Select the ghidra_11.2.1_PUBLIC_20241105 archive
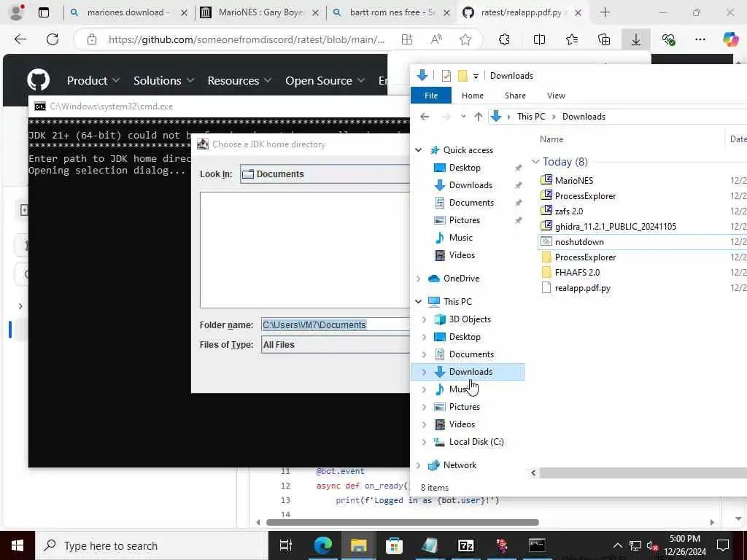 (x=615, y=227)
